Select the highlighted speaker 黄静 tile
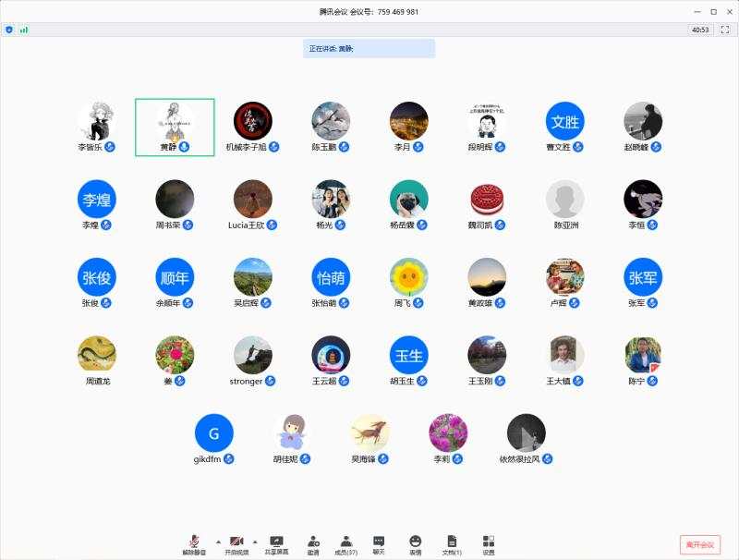 tap(175, 127)
